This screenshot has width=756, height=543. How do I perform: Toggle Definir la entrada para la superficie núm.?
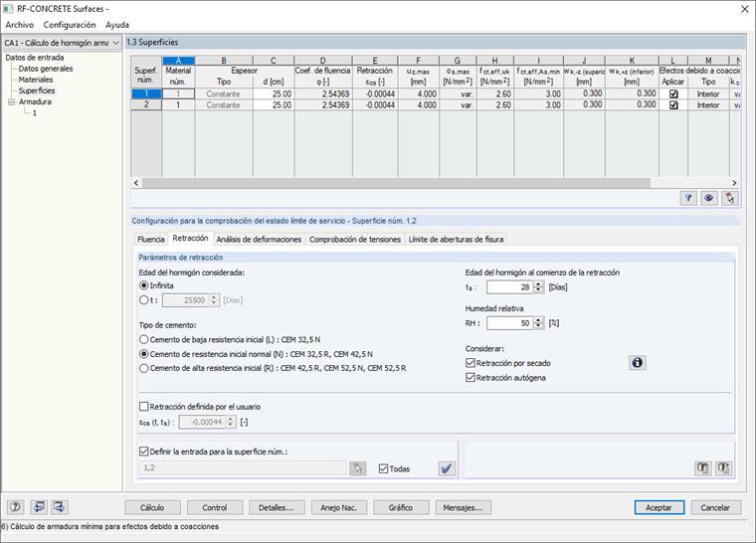143,452
